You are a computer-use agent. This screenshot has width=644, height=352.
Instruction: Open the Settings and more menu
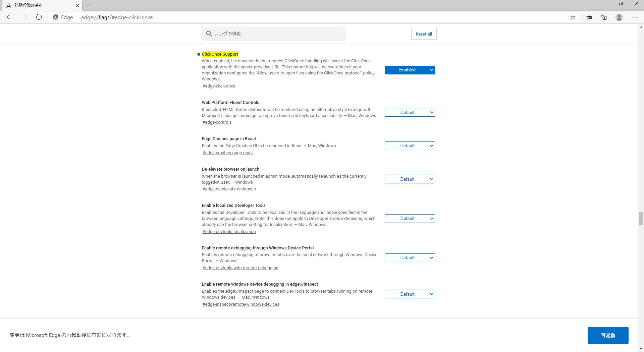point(634,17)
